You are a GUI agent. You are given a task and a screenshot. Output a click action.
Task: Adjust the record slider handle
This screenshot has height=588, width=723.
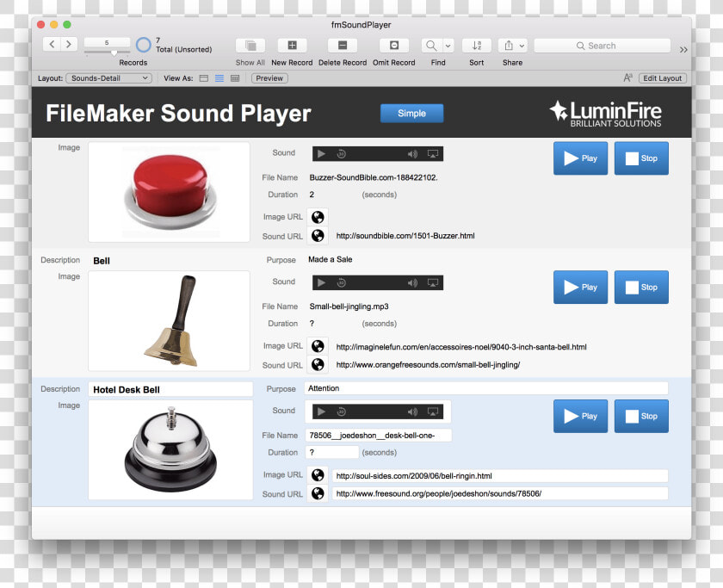coord(114,53)
